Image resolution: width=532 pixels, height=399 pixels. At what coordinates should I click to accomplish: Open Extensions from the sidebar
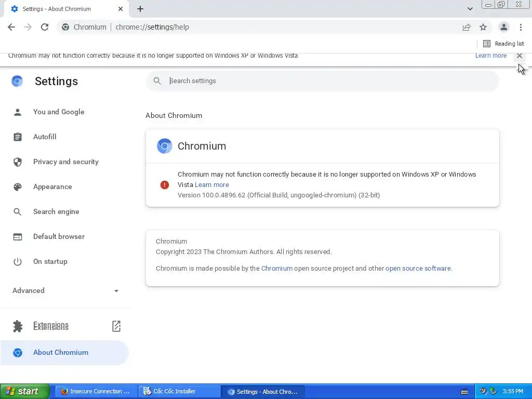tap(51, 326)
